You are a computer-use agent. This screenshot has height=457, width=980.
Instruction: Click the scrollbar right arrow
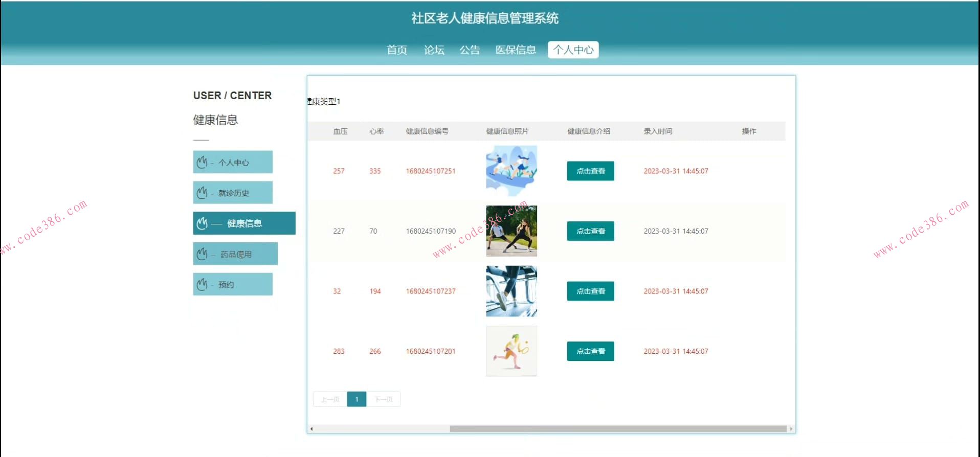point(791,429)
